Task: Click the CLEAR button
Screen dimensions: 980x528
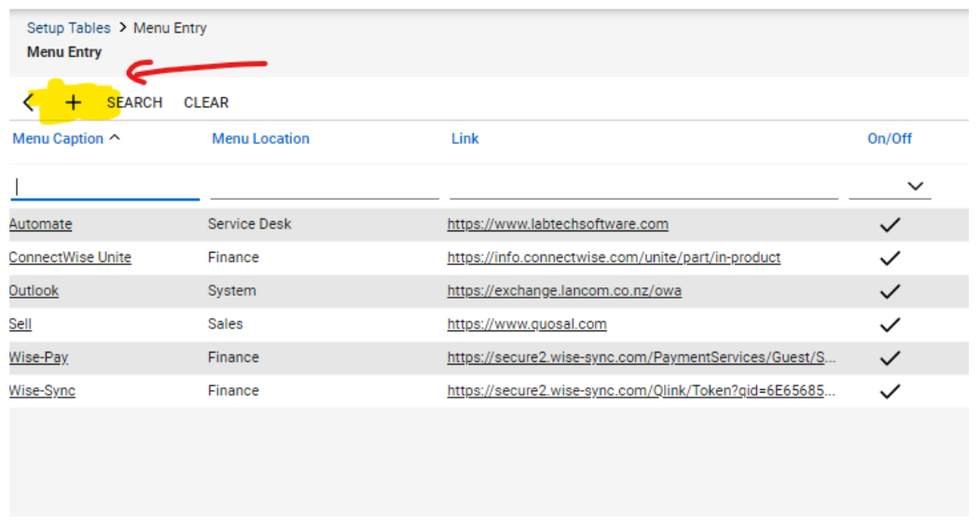Action: [x=206, y=103]
